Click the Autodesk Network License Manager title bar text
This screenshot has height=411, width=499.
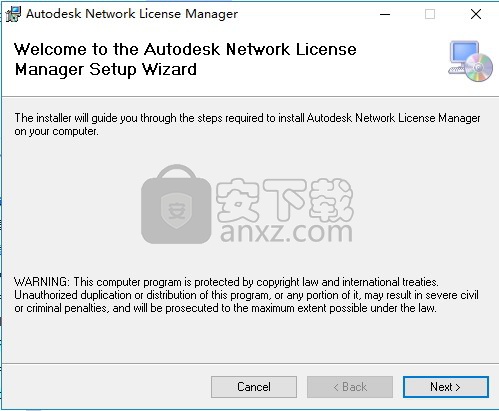point(132,14)
